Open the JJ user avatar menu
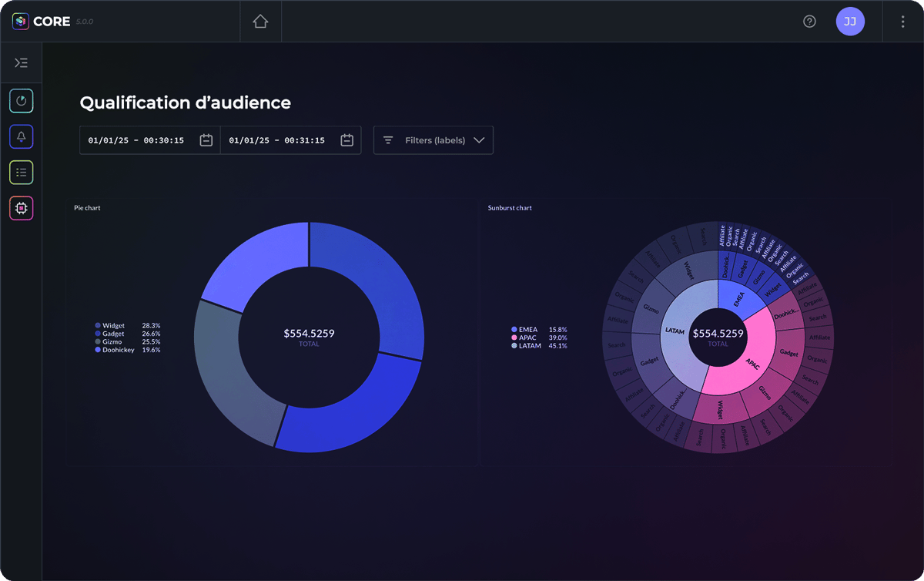924x581 pixels. (850, 22)
